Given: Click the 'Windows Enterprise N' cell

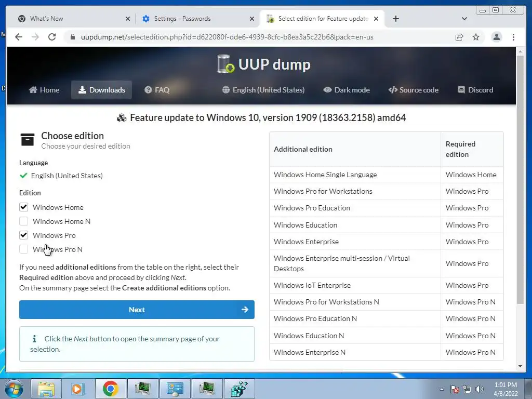Looking at the screenshot, I should tap(355, 352).
